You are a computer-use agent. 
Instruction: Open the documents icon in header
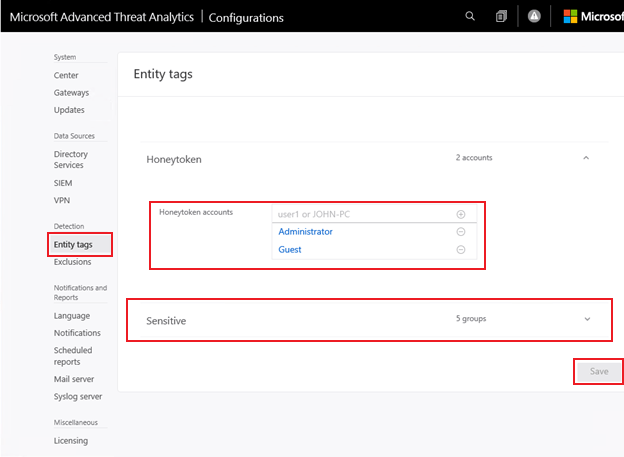coord(501,16)
